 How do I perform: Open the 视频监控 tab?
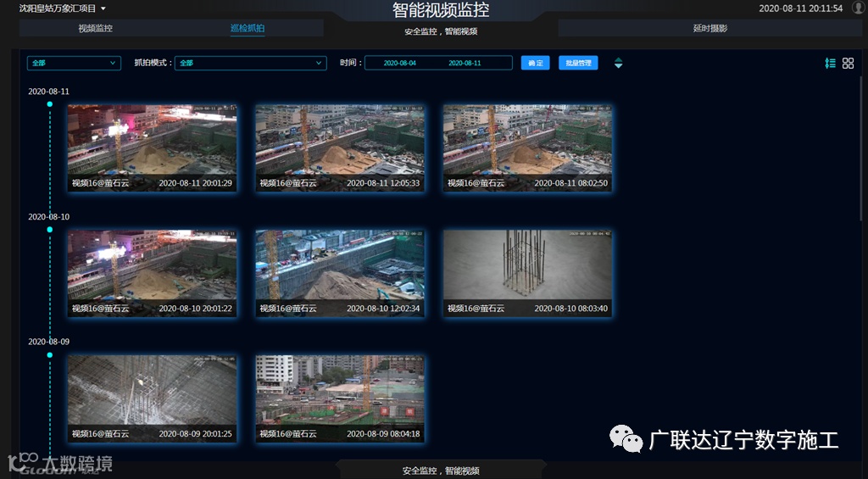[x=95, y=28]
